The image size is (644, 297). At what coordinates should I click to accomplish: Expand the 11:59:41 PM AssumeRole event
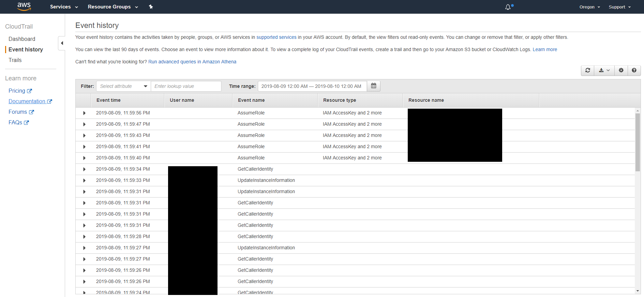pyautogui.click(x=84, y=147)
